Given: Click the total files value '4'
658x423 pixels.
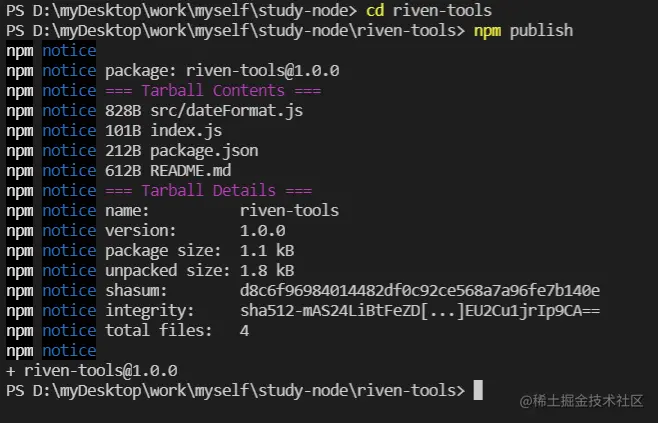Looking at the screenshot, I should click(245, 331).
